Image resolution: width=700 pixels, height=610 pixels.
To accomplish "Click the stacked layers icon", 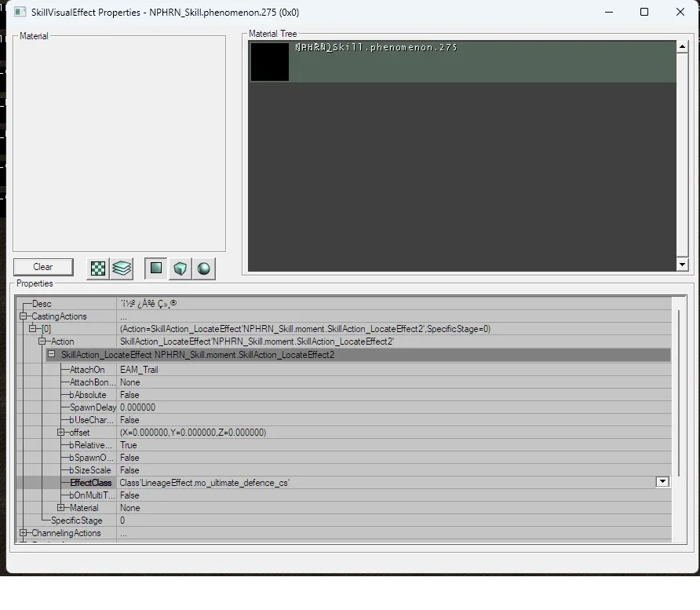I will coord(122,268).
